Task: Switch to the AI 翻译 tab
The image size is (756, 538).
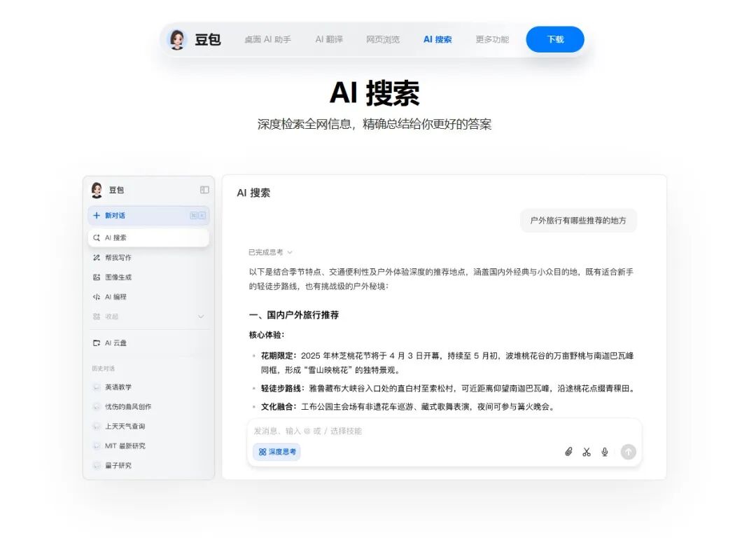Action: tap(328, 39)
